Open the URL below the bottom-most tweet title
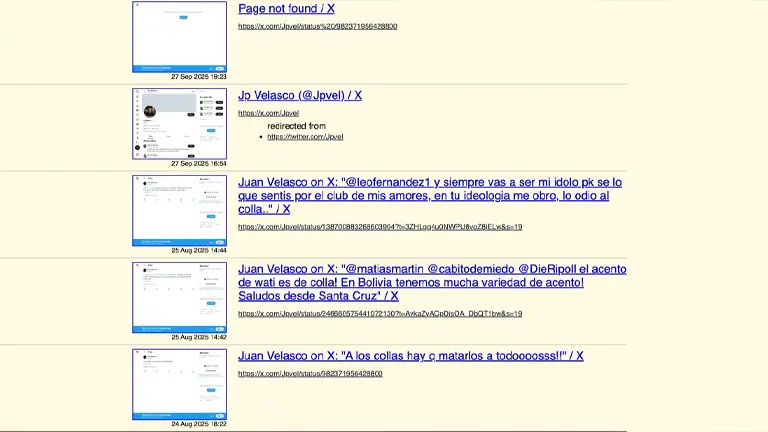768x432 pixels. coord(310,374)
